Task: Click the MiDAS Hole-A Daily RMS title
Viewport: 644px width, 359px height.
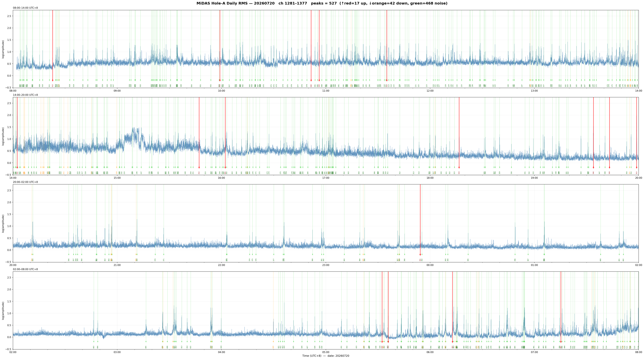Action: tap(322, 3)
